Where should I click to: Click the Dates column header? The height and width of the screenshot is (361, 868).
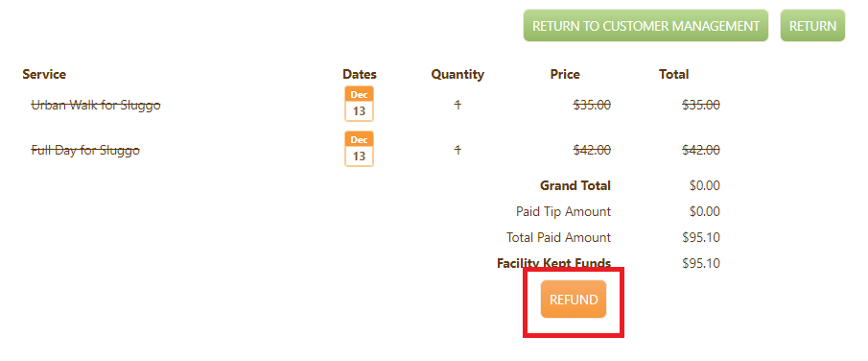tap(360, 74)
